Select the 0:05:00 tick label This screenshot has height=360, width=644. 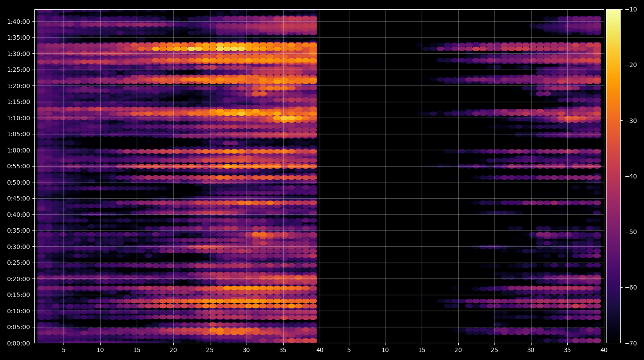(19, 327)
